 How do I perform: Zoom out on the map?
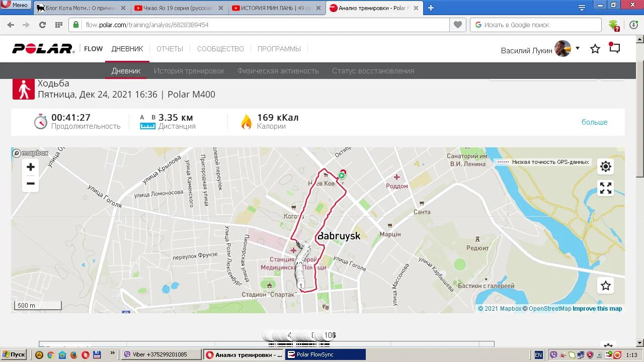click(31, 184)
